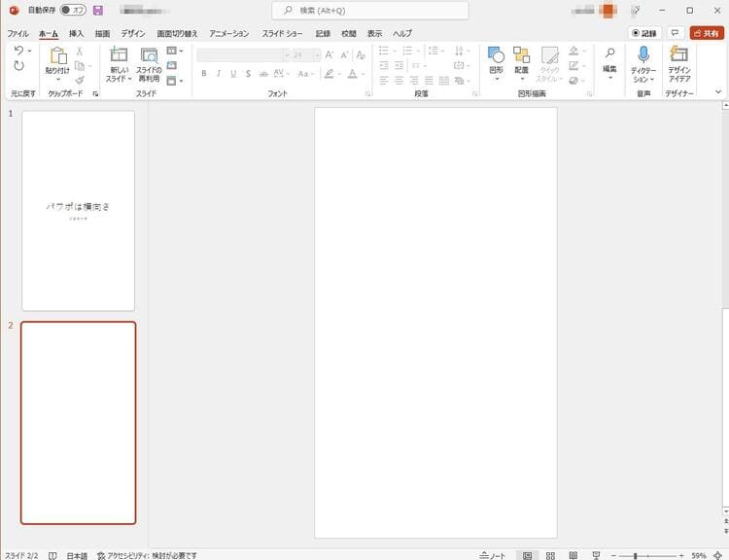Switch to the Insert tab

point(76,33)
